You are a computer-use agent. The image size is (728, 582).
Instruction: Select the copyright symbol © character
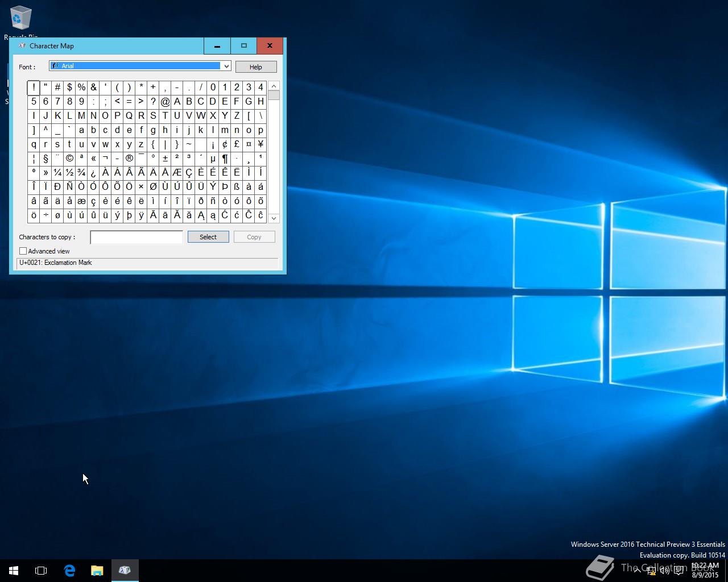69,159
